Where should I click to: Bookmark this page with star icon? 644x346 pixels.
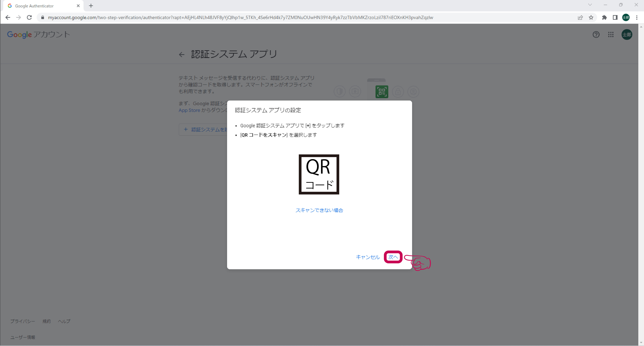591,17
